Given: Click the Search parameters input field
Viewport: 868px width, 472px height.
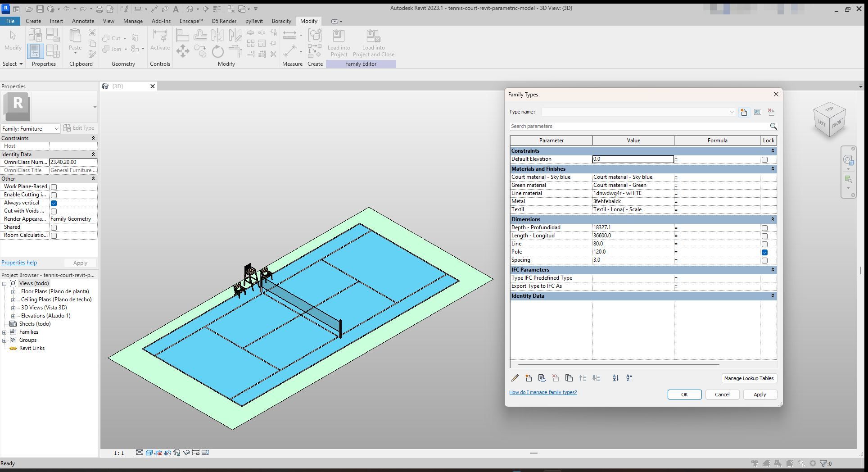Looking at the screenshot, I should point(639,127).
